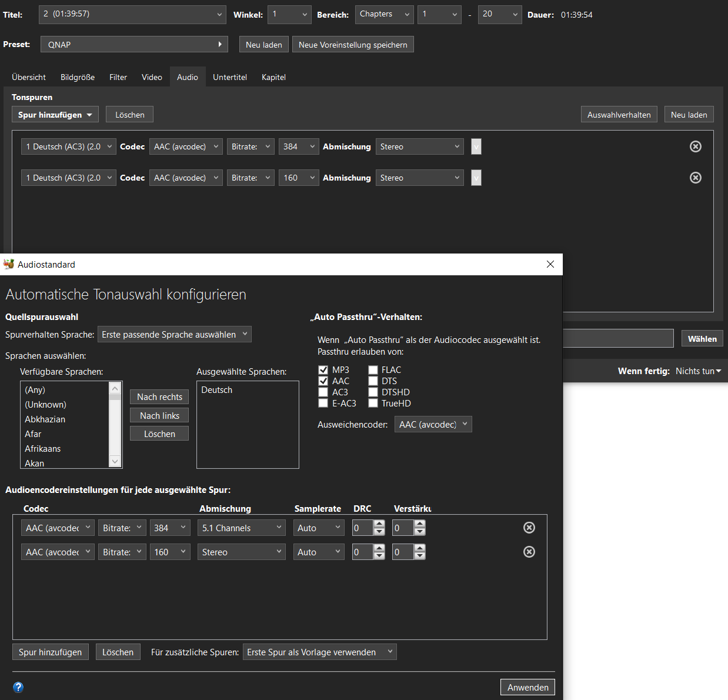Close the Audiostandard dialog

coord(550,264)
